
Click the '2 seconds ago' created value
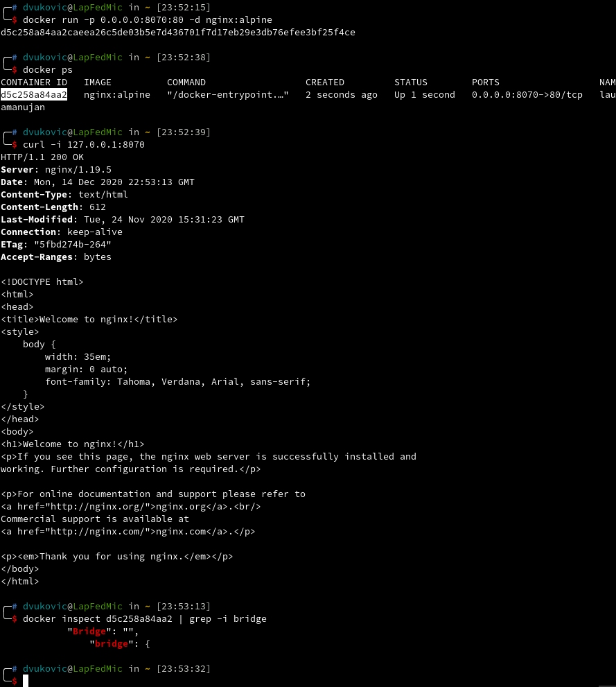pyautogui.click(x=342, y=95)
